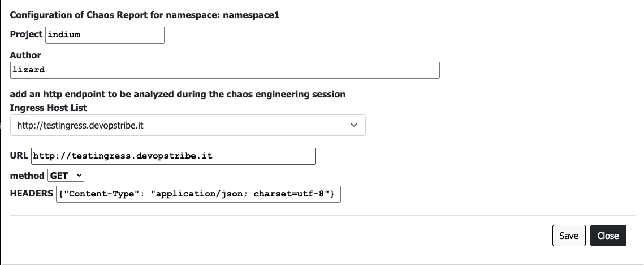This screenshot has width=644, height=265.
Task: Click the Ingress Host List label
Action: click(x=49, y=107)
